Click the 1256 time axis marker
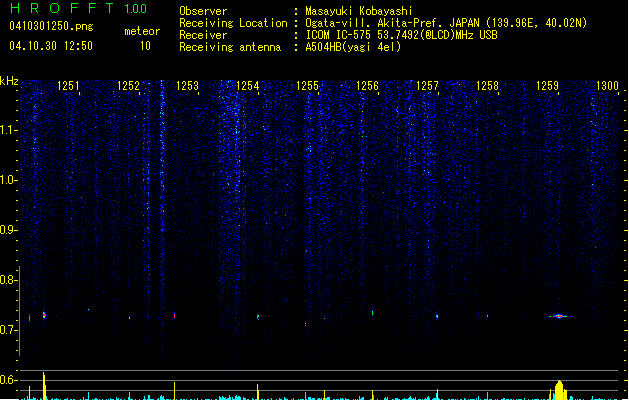This screenshot has width=629, height=400. 367,86
